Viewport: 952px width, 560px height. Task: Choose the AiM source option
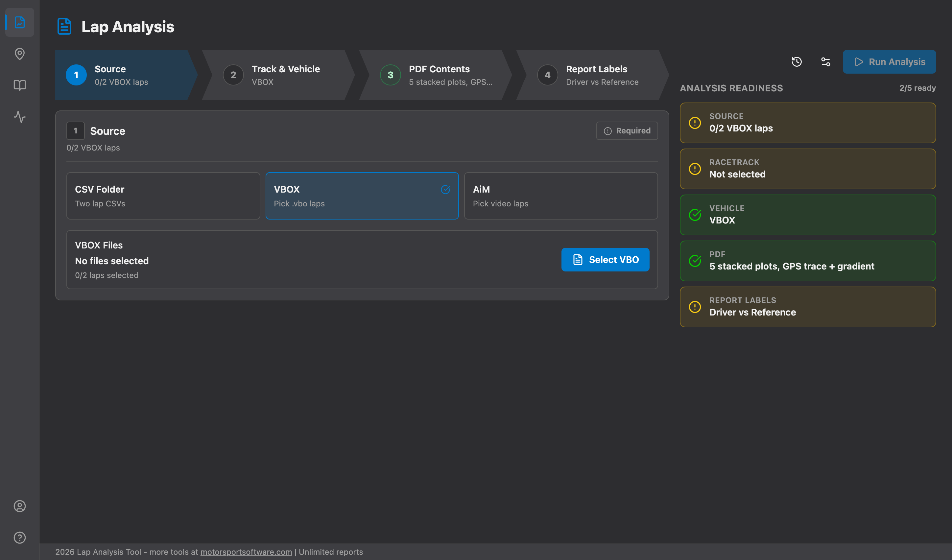[561, 196]
